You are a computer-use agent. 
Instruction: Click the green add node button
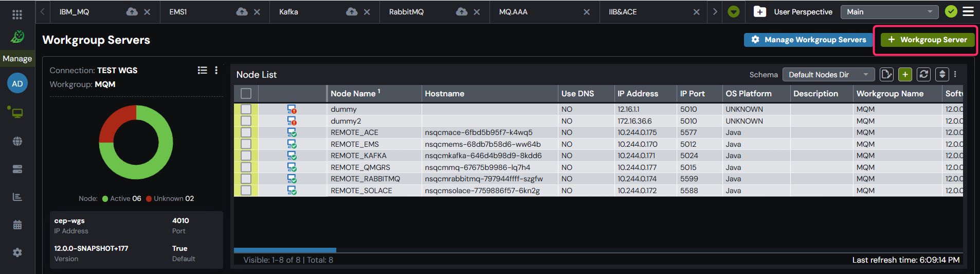[x=905, y=74]
